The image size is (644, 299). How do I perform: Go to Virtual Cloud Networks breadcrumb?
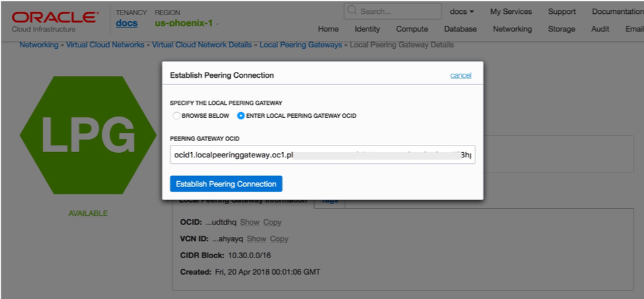point(106,45)
